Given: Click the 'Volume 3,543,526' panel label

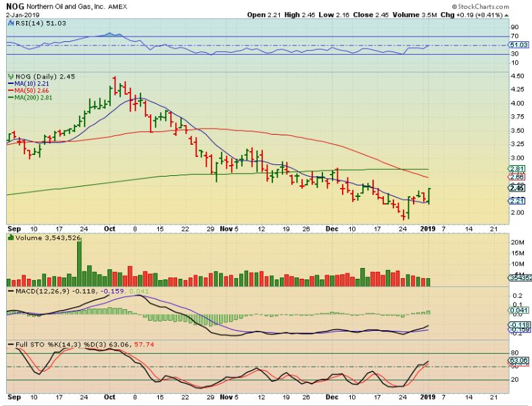Looking at the screenshot, I should (48, 238).
